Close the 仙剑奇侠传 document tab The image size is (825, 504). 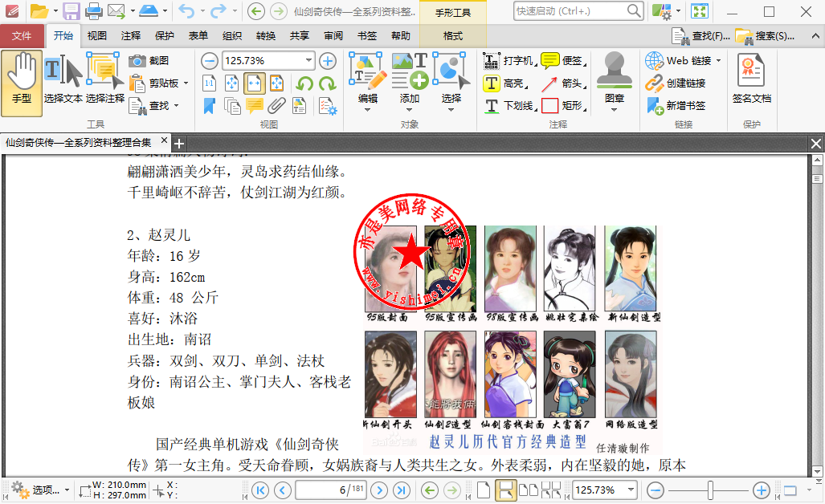164,140
